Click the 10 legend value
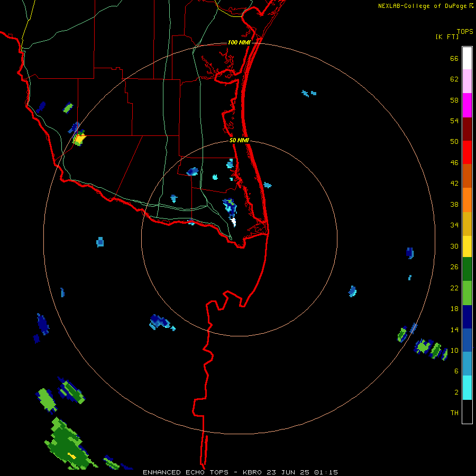 click(x=454, y=350)
